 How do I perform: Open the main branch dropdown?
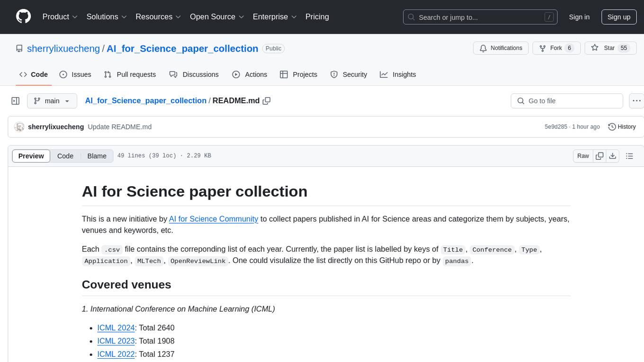point(52,101)
